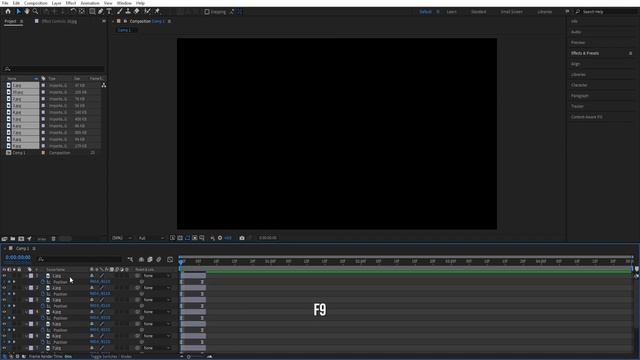Select the Zoom magnifier tool
Viewport: 640px width, 360px height.
tap(36, 11)
